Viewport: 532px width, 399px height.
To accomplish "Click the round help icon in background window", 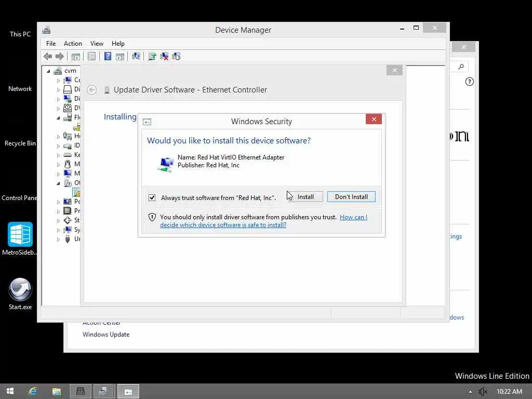I will tap(469, 82).
